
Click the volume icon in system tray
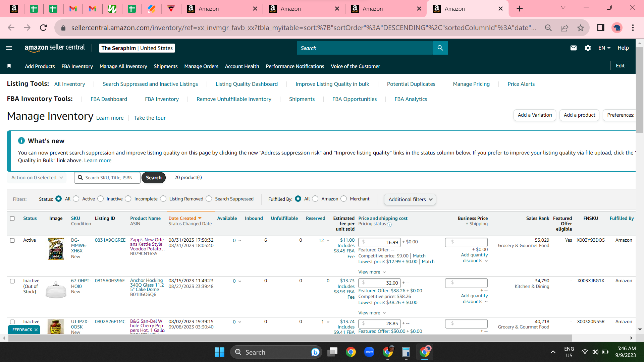(x=595, y=352)
